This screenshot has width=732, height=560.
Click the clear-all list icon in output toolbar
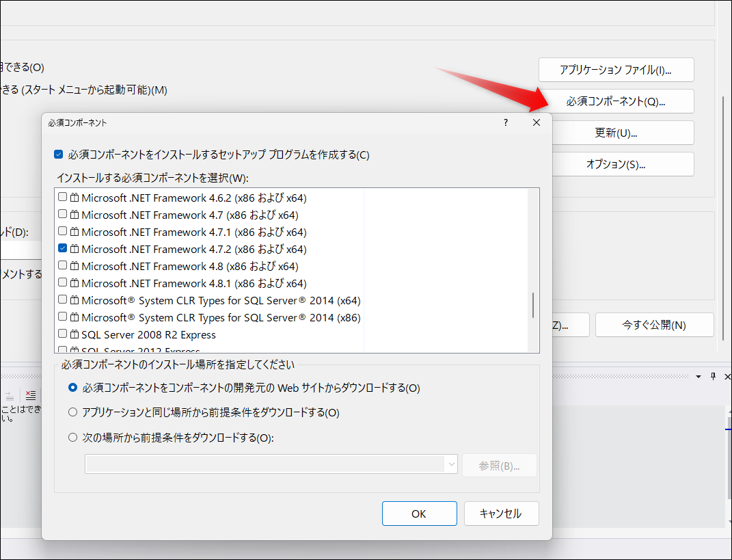pyautogui.click(x=31, y=396)
